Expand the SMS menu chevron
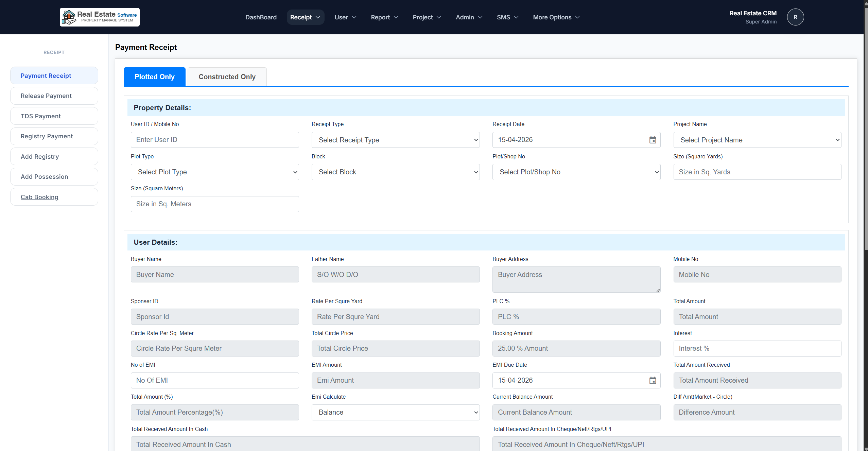868x451 pixels. tap(516, 17)
